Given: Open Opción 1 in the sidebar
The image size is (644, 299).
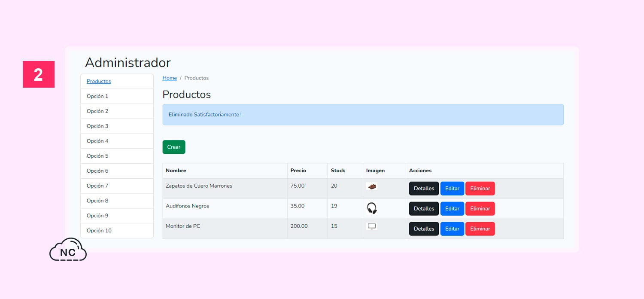Looking at the screenshot, I should point(117,96).
